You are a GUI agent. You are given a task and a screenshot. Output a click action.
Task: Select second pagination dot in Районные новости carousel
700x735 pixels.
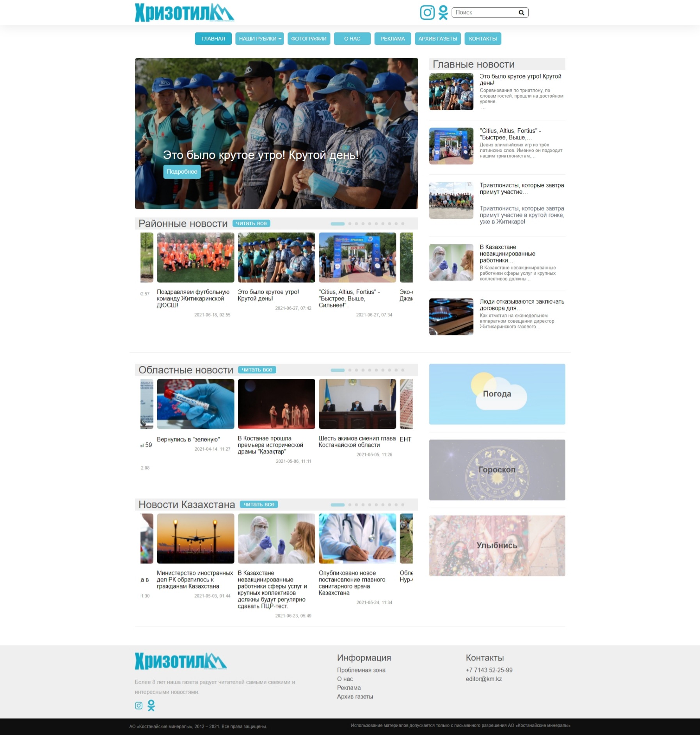click(350, 224)
